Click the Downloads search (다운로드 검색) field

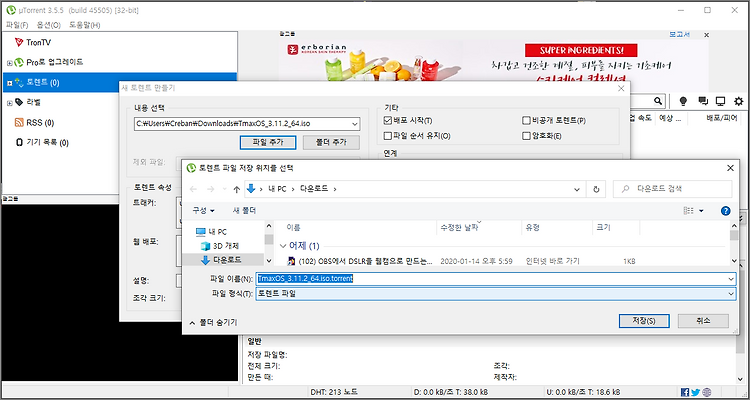[x=673, y=189]
